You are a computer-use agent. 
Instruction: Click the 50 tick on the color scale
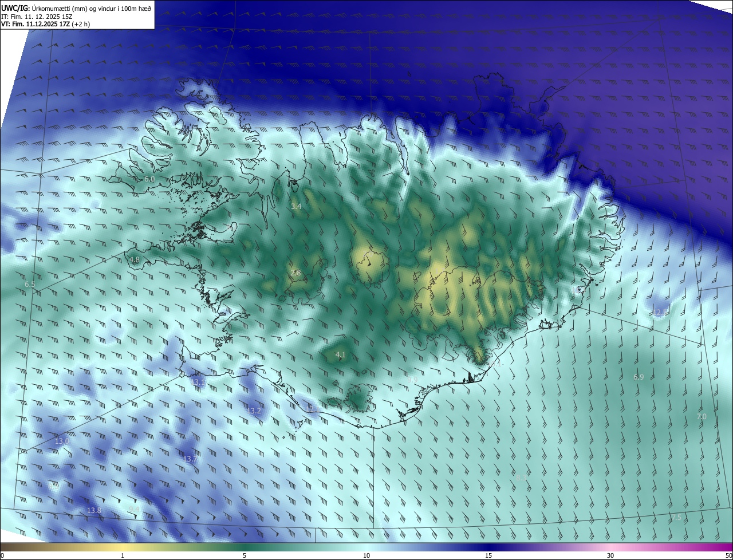coord(728,555)
